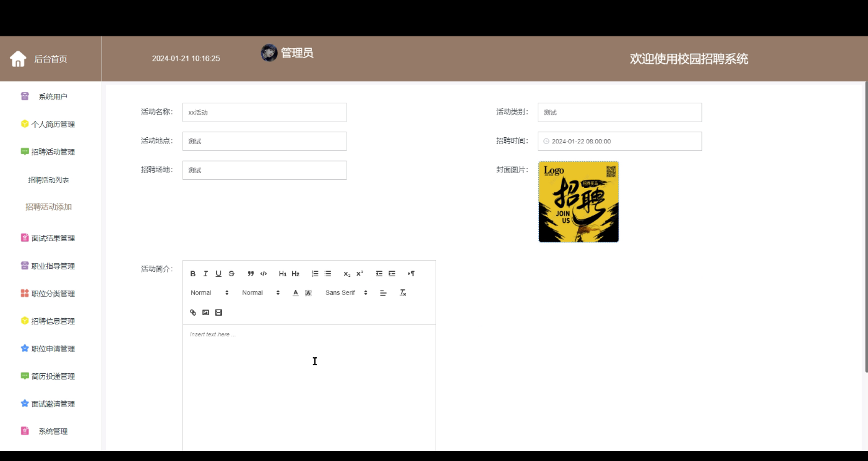Open 招聘活动添加 submenu item
This screenshot has height=461, width=868.
[x=48, y=207]
